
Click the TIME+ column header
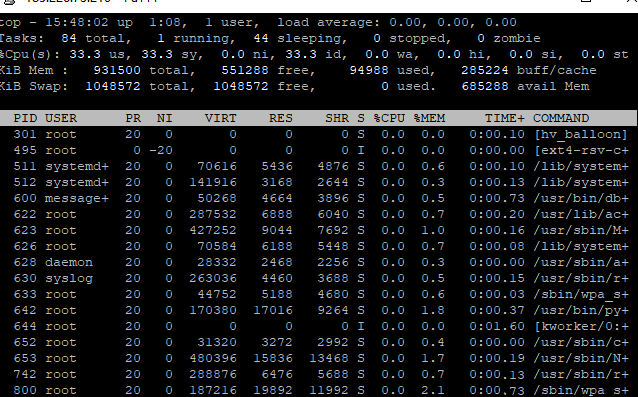(505, 118)
